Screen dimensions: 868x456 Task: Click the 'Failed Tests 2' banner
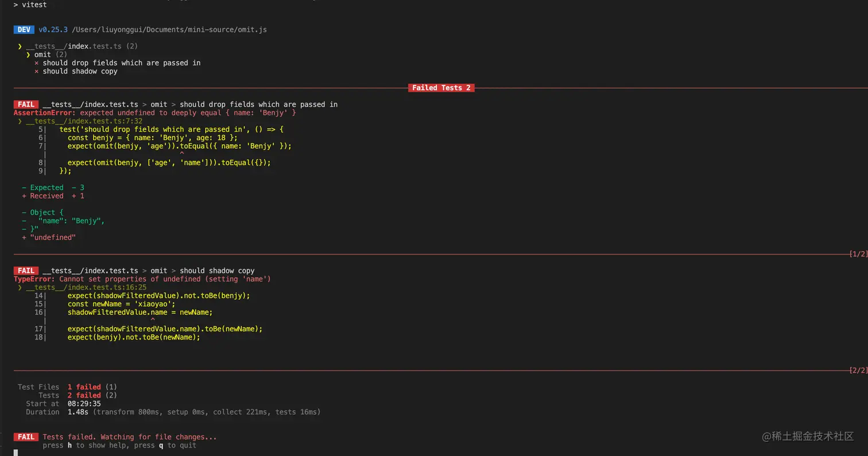tap(441, 88)
